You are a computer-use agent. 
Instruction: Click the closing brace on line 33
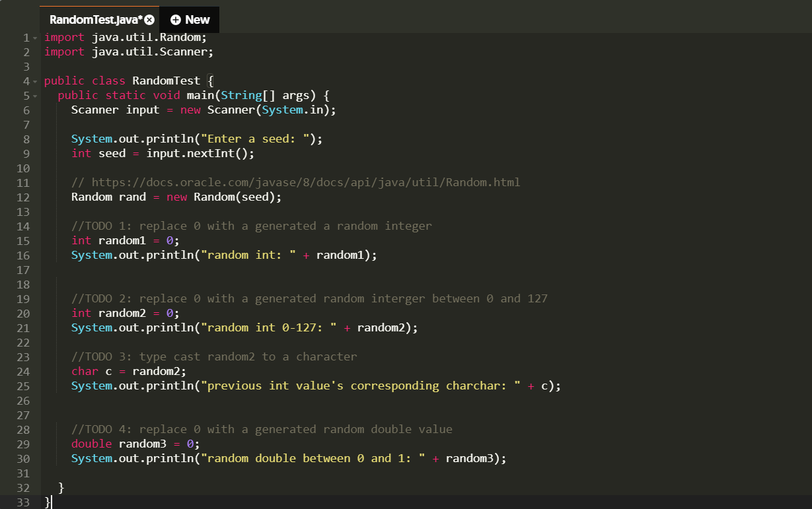point(48,502)
